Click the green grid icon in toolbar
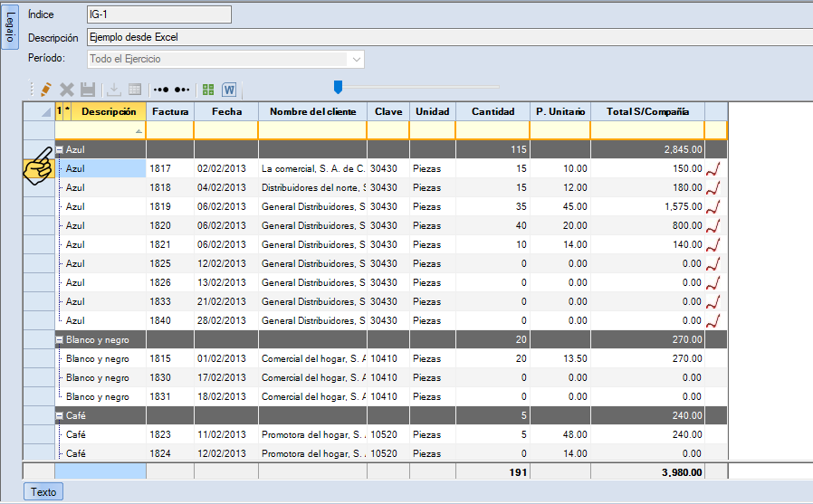The height and width of the screenshot is (504, 813). click(x=208, y=90)
